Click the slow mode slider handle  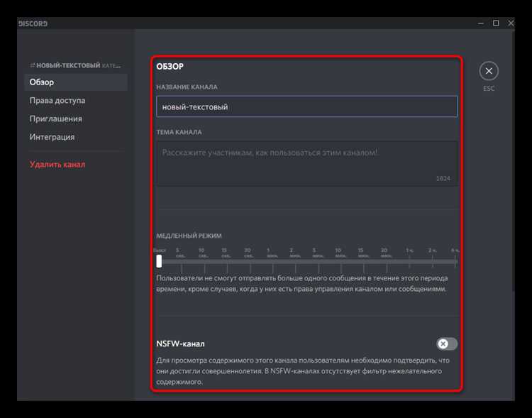pyautogui.click(x=159, y=261)
